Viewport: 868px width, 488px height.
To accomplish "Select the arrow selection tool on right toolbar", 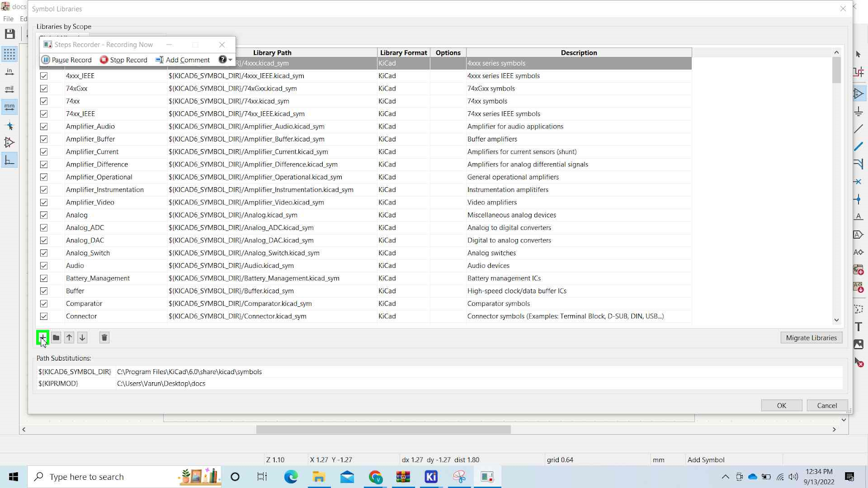I will click(858, 54).
